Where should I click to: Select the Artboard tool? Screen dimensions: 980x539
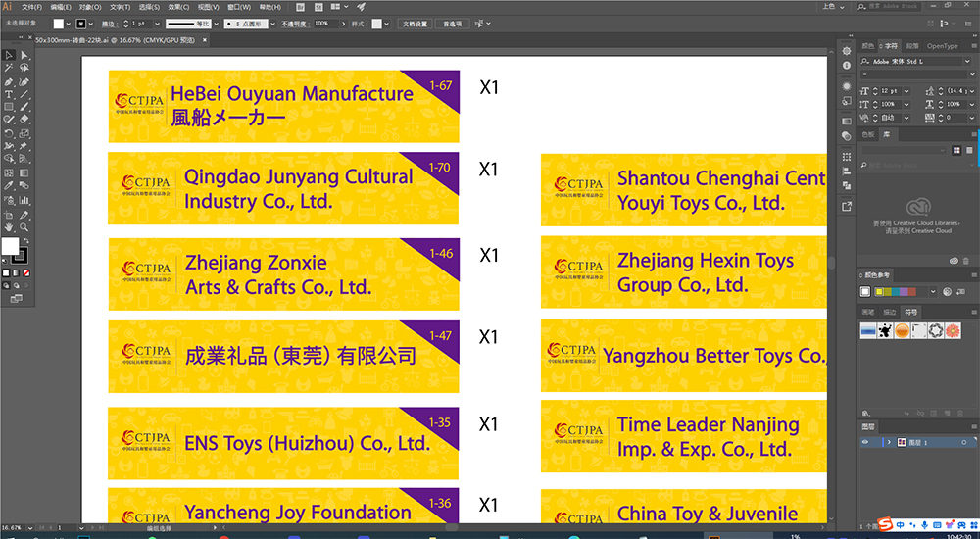pyautogui.click(x=9, y=215)
